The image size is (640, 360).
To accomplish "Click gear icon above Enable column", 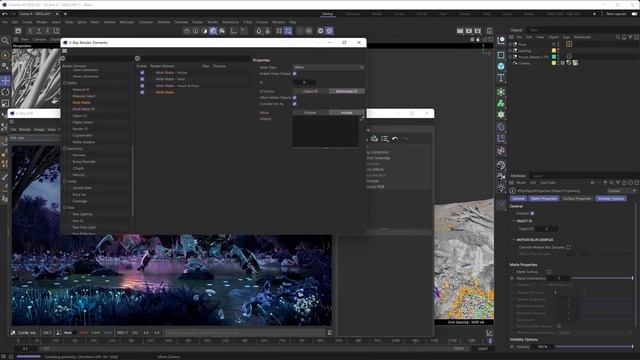I will (137, 58).
